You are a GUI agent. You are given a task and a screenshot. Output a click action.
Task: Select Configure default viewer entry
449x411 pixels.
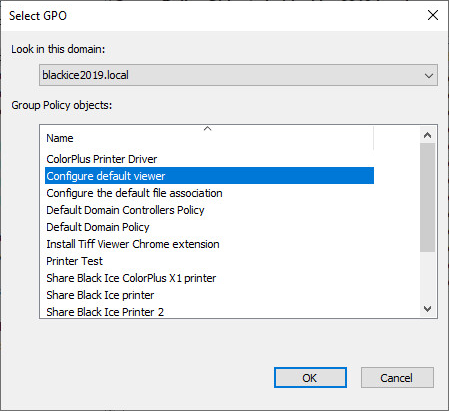coord(209,176)
